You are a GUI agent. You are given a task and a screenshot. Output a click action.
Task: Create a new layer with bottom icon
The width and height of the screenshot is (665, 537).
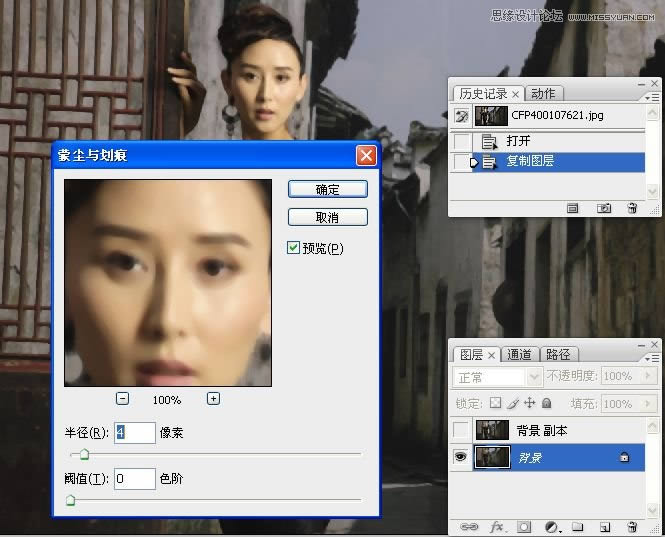coord(605,526)
